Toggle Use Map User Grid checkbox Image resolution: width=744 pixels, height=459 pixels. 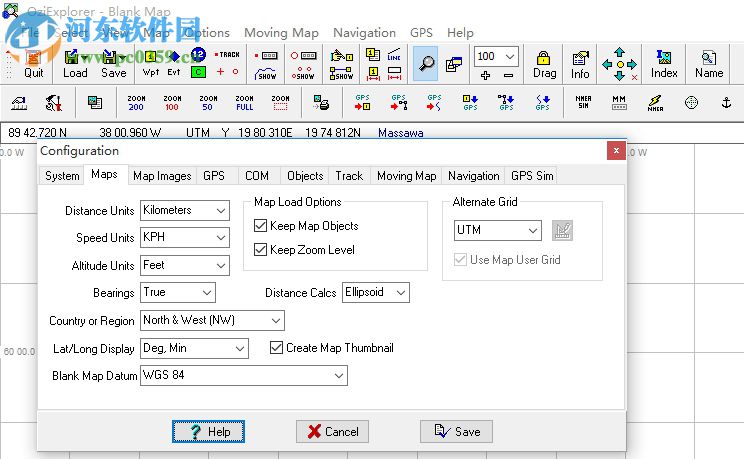(460, 260)
